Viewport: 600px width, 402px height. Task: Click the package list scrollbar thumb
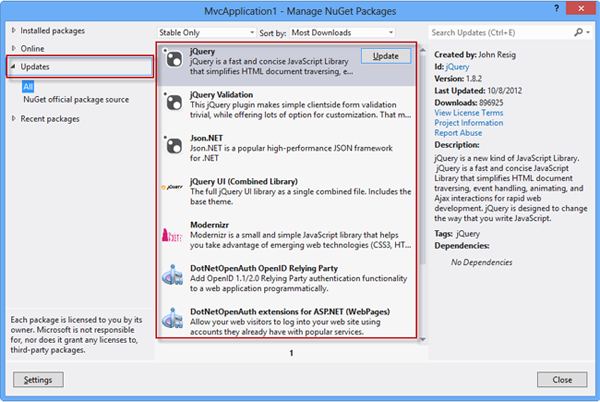click(422, 160)
